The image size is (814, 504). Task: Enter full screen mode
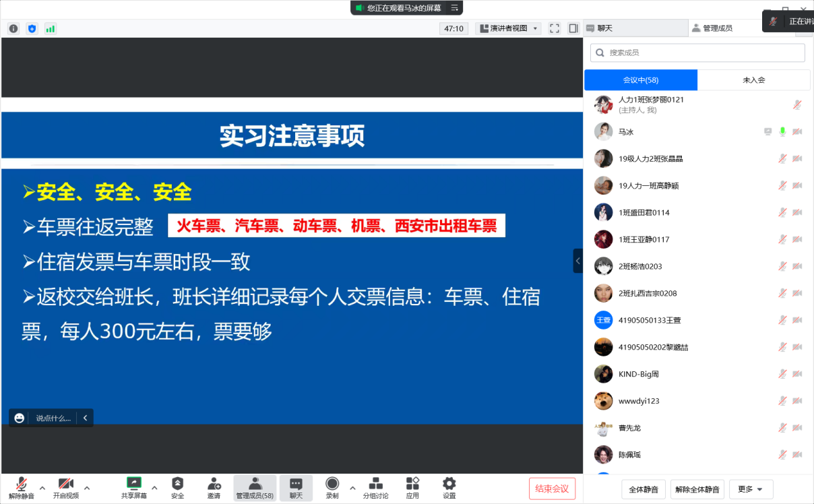(x=555, y=28)
